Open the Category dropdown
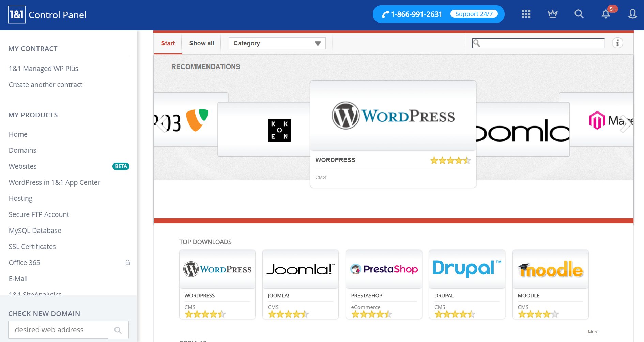Screen dimensions: 644x342 click(277, 43)
